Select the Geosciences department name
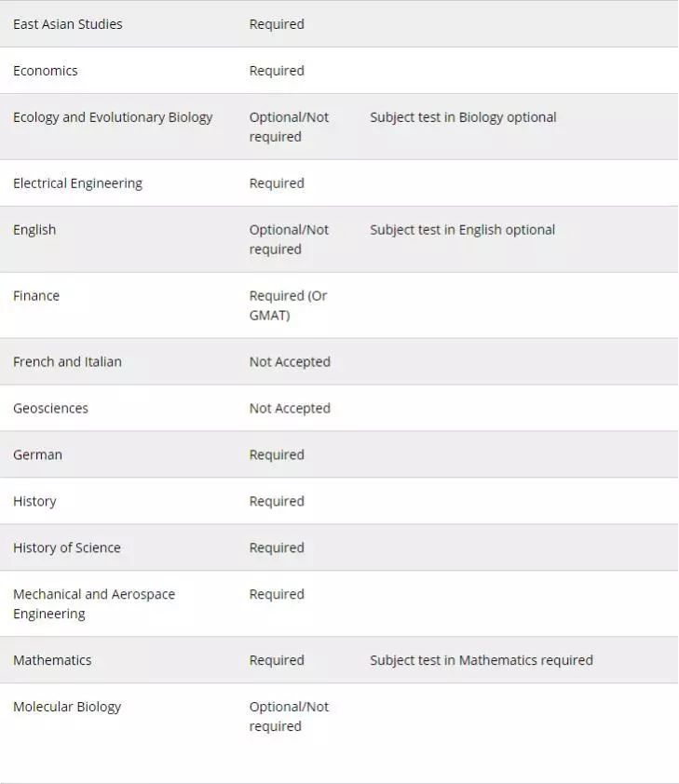This screenshot has width=679, height=784. [x=50, y=408]
